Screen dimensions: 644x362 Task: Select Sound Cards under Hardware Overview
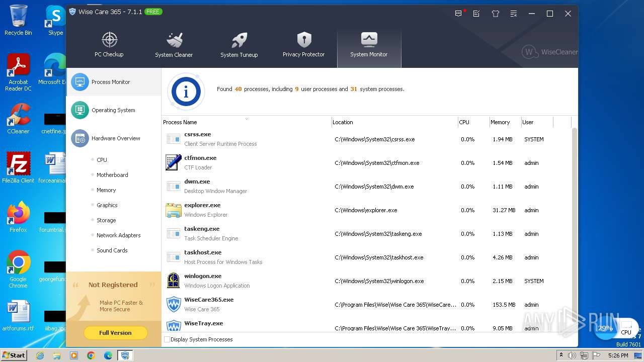[112, 250]
